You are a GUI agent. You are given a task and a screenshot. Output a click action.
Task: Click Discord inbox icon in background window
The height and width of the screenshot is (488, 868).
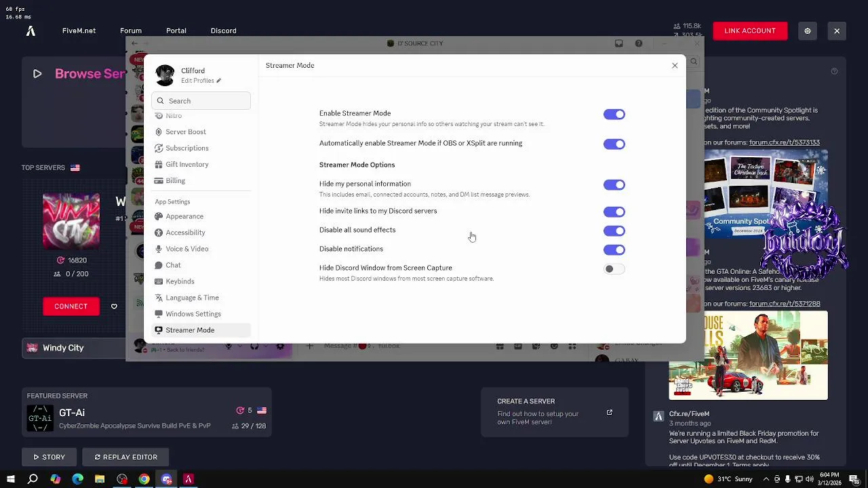(618, 43)
